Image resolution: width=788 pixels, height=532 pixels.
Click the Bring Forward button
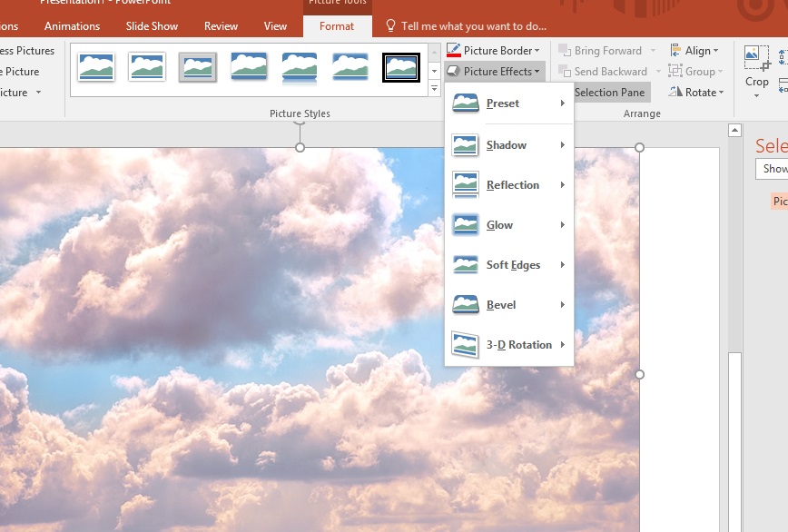tap(601, 51)
